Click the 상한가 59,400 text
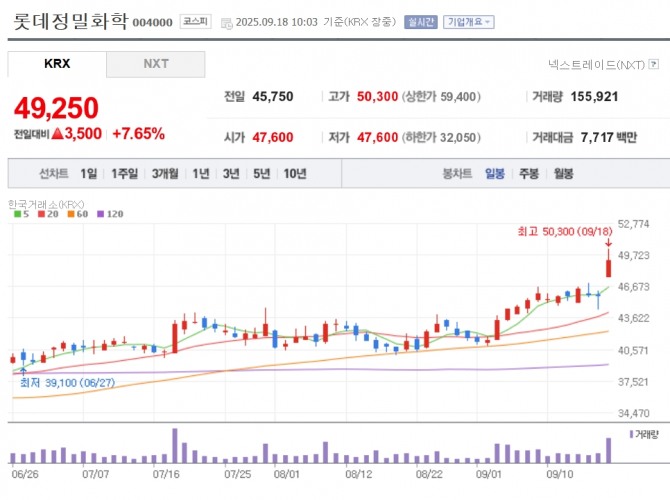Image resolution: width=670 pixels, height=500 pixels. 441,97
